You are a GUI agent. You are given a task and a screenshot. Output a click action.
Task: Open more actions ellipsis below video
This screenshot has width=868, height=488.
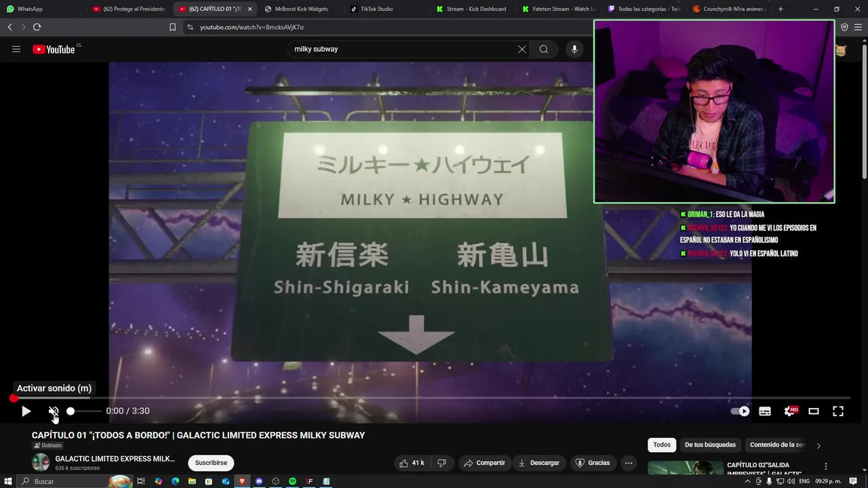pyautogui.click(x=629, y=463)
